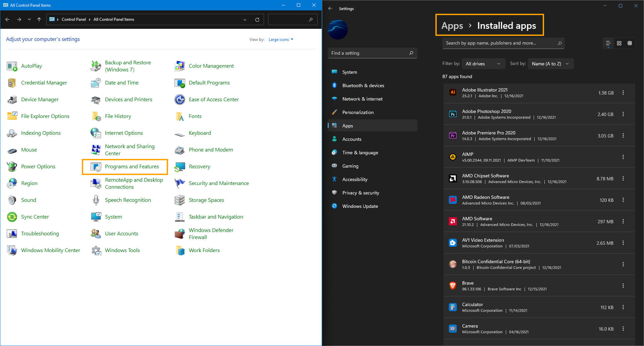Image resolution: width=644 pixels, height=346 pixels.
Task: Select System in Settings sidebar
Action: click(x=372, y=72)
